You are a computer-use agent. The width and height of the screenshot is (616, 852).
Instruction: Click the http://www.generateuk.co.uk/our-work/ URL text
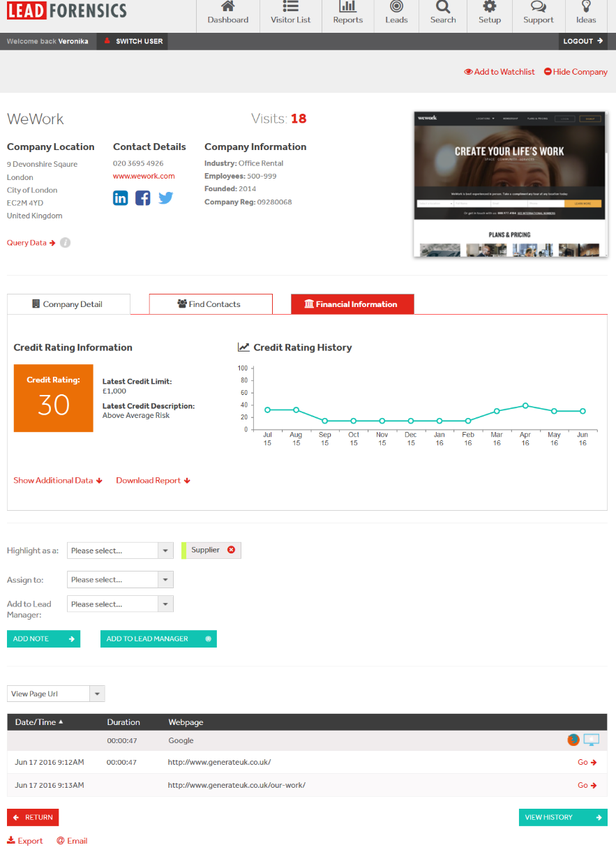tap(236, 786)
